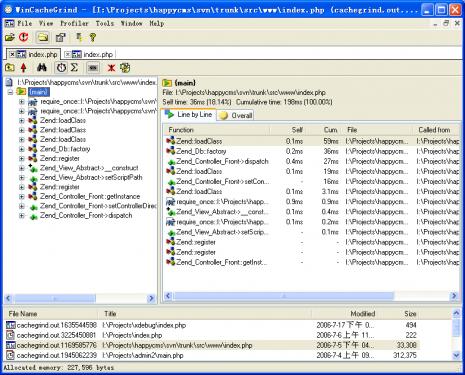Click the settings properties toolbar icon

point(60,37)
